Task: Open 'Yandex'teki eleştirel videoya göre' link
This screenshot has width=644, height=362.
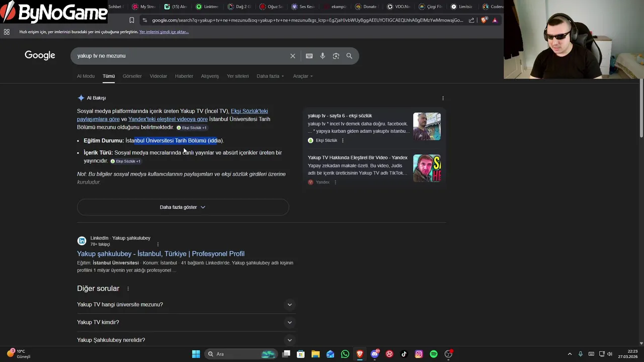Action: tap(168, 119)
